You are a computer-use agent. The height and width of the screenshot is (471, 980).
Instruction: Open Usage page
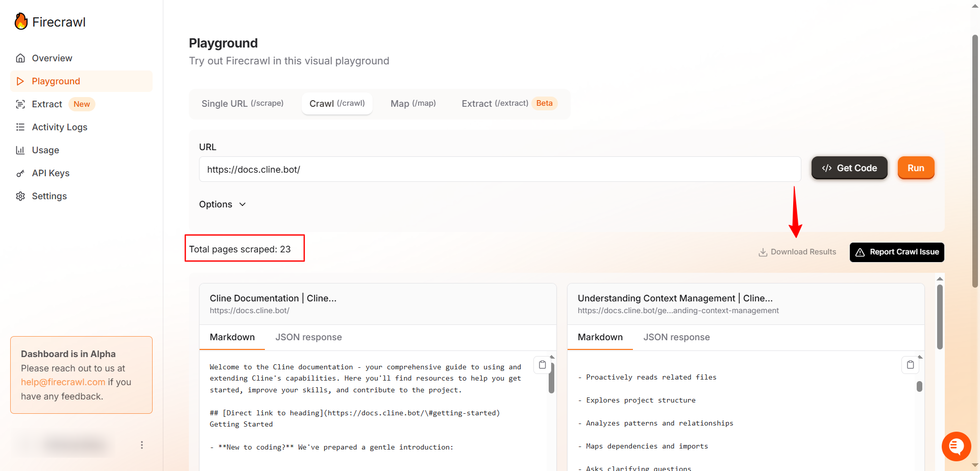(81, 150)
